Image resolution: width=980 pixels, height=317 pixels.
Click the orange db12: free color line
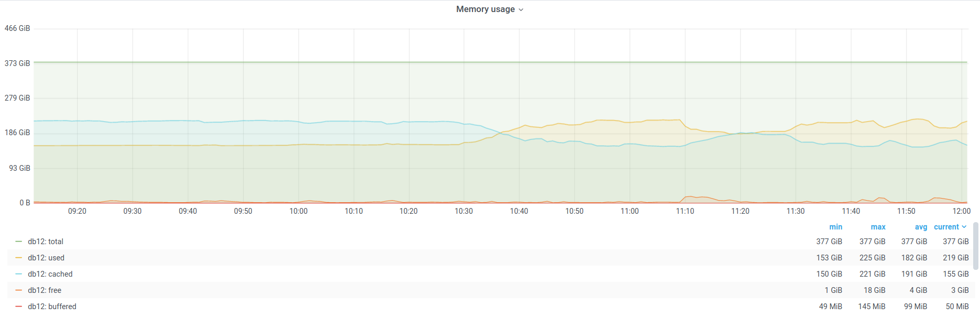tap(19, 290)
